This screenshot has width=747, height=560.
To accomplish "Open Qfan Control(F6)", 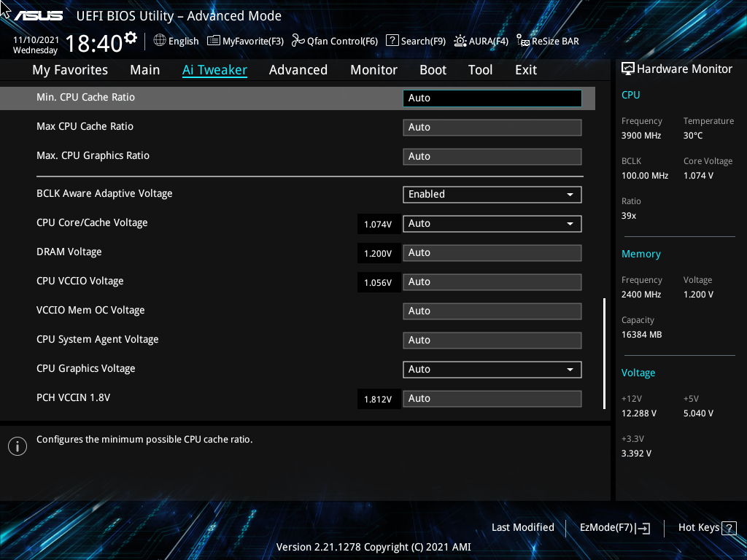I will click(334, 41).
